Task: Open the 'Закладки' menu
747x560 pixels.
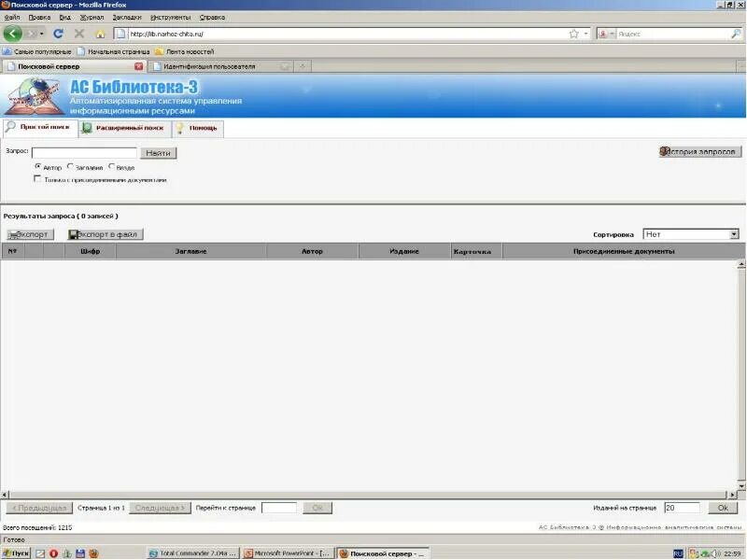Action: pyautogui.click(x=127, y=17)
